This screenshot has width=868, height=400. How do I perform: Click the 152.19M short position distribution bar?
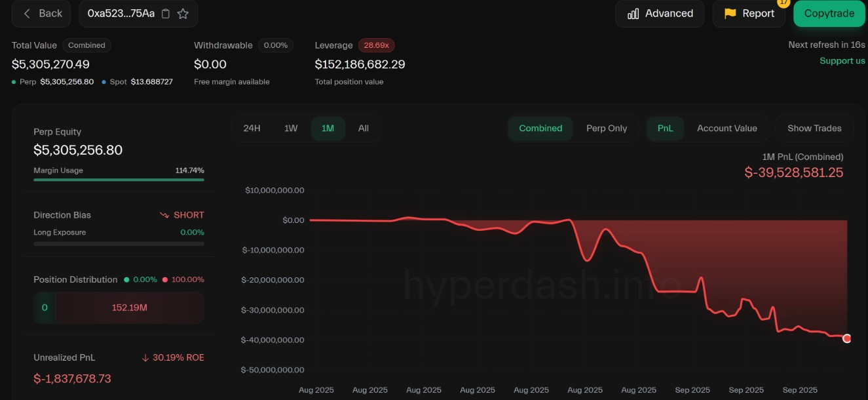tap(129, 308)
